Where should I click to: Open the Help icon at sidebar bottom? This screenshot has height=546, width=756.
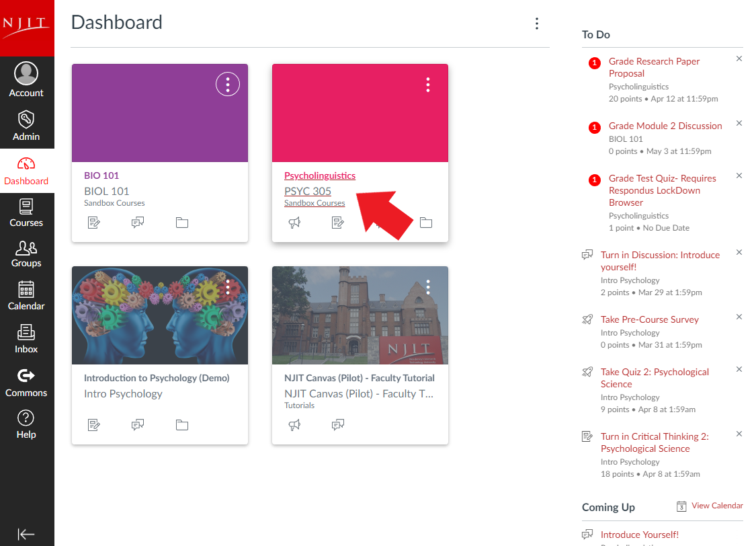click(x=26, y=419)
